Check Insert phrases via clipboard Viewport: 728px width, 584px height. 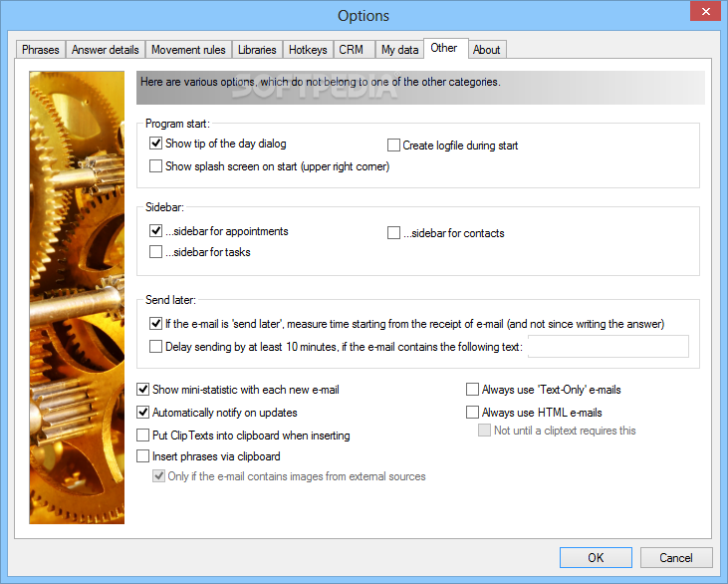click(x=142, y=456)
